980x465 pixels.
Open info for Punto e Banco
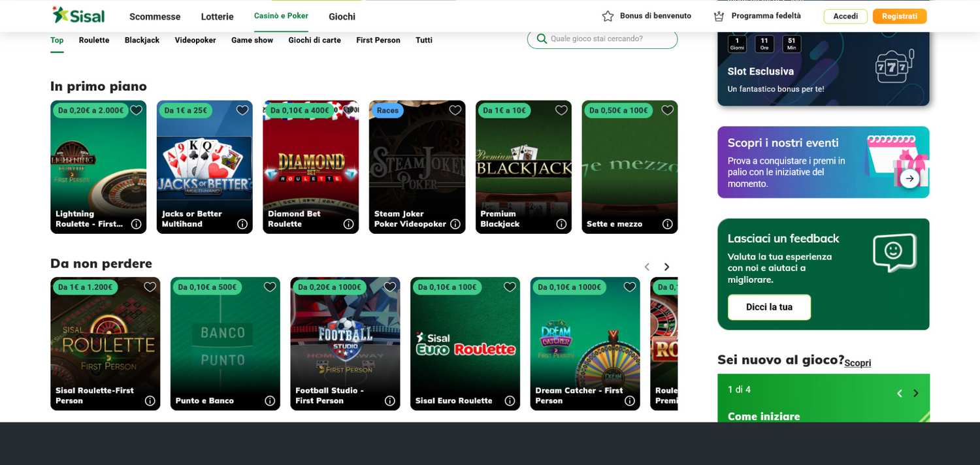(270, 401)
